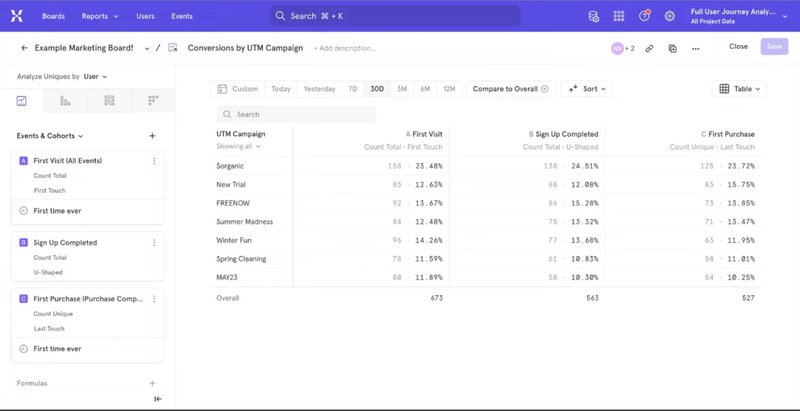
Task: Open the apps grid icon
Action: tap(619, 17)
